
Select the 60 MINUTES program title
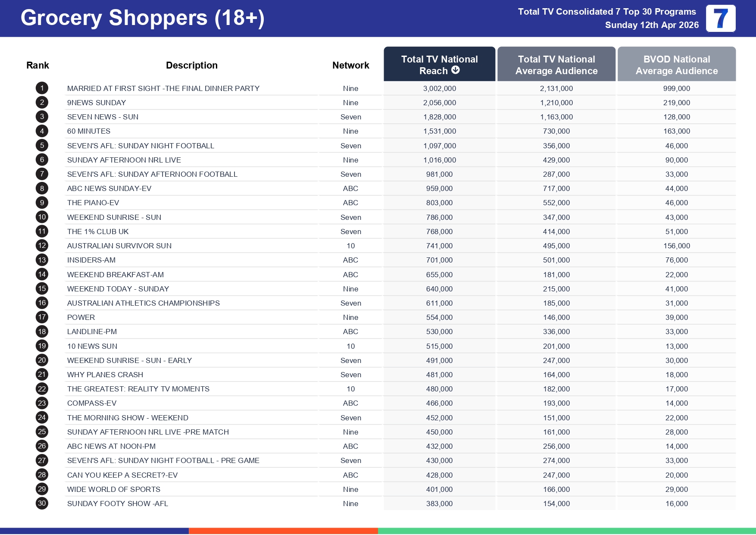pyautogui.click(x=89, y=131)
